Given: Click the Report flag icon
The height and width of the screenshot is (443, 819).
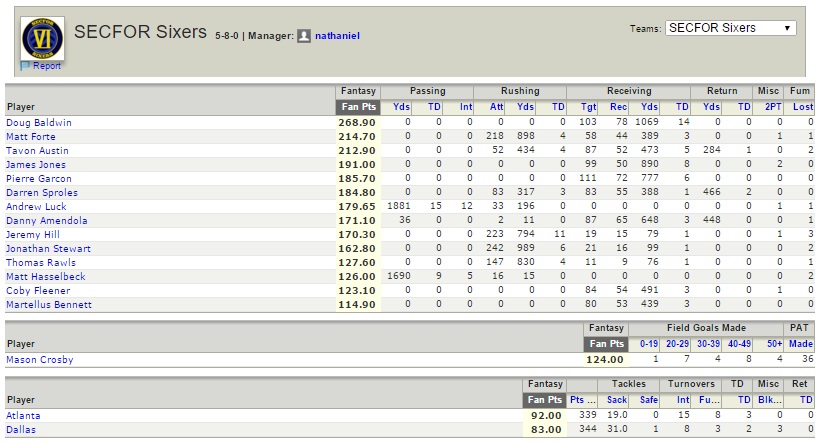Looking at the screenshot, I should point(25,66).
